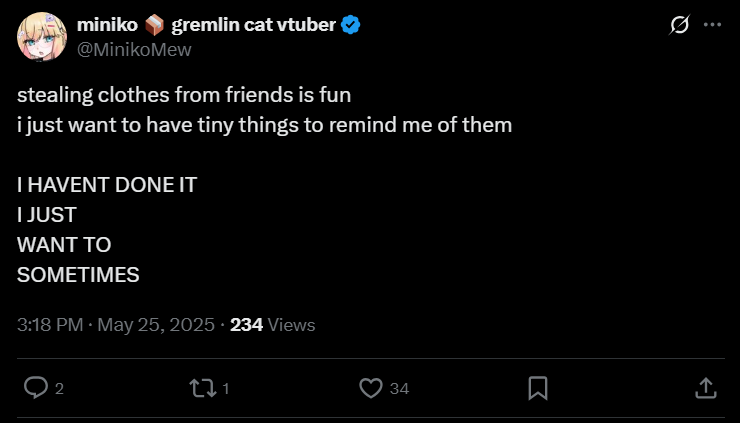Click the repost arrows icon
Screen dimensions: 740x423
[x=204, y=387]
